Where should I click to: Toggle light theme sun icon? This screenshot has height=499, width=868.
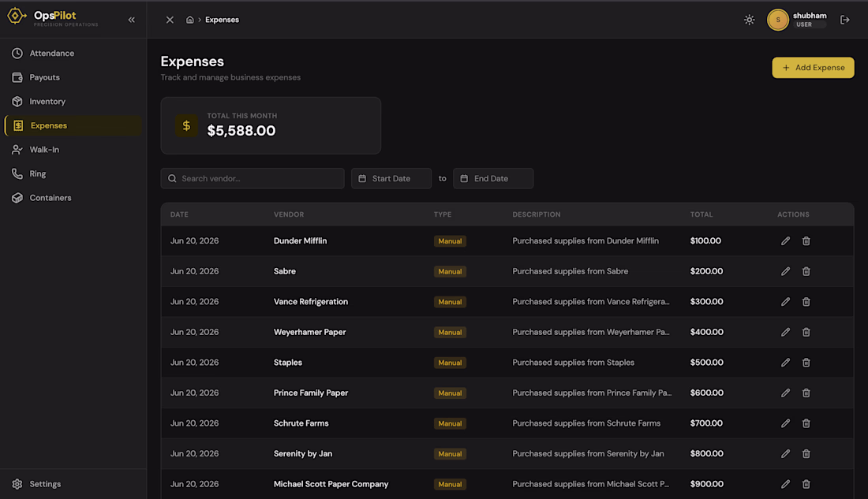coord(749,20)
